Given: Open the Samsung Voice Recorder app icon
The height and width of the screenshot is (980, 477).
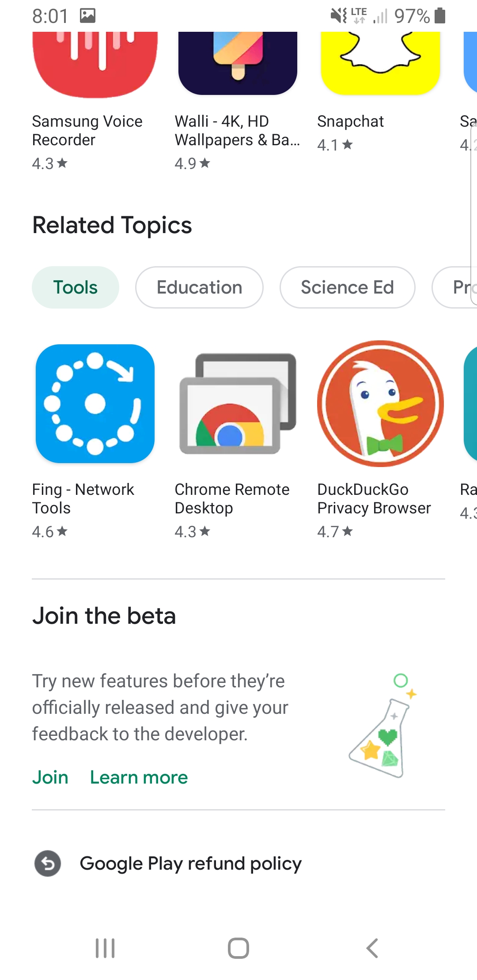Looking at the screenshot, I should click(x=95, y=64).
